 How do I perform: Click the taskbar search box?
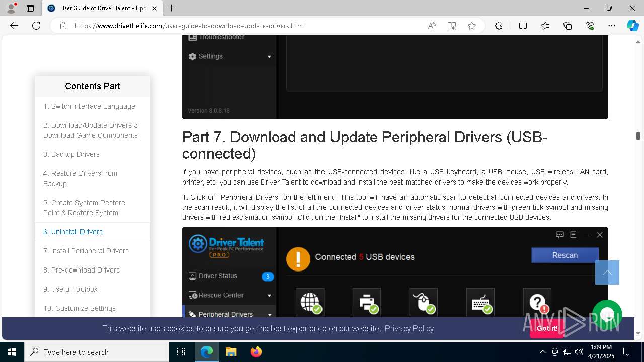pos(97,352)
